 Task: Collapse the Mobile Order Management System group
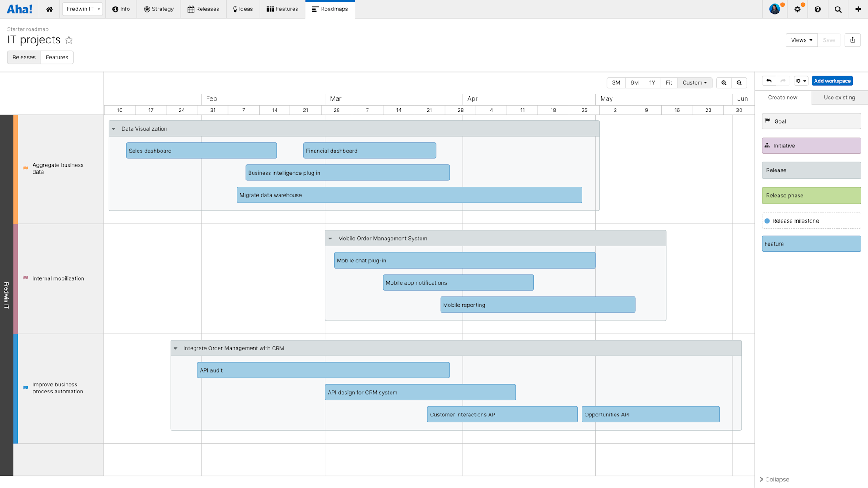[330, 238]
